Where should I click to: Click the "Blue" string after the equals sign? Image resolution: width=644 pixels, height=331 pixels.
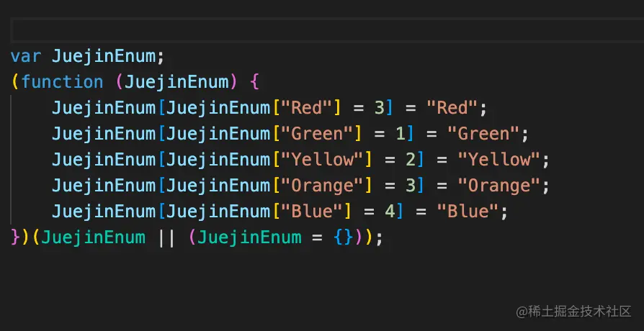[468, 212]
